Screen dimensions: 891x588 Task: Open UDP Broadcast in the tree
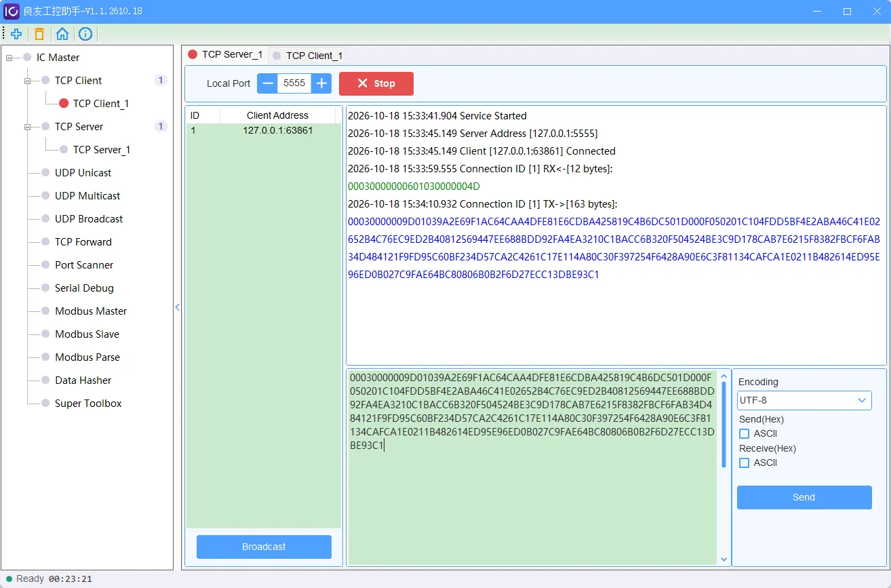point(89,219)
